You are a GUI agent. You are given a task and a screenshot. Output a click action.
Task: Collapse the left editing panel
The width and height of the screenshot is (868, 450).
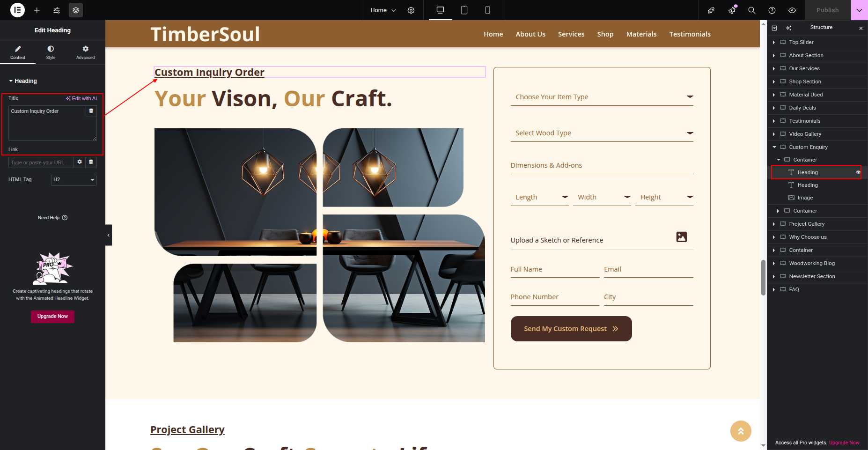[109, 235]
